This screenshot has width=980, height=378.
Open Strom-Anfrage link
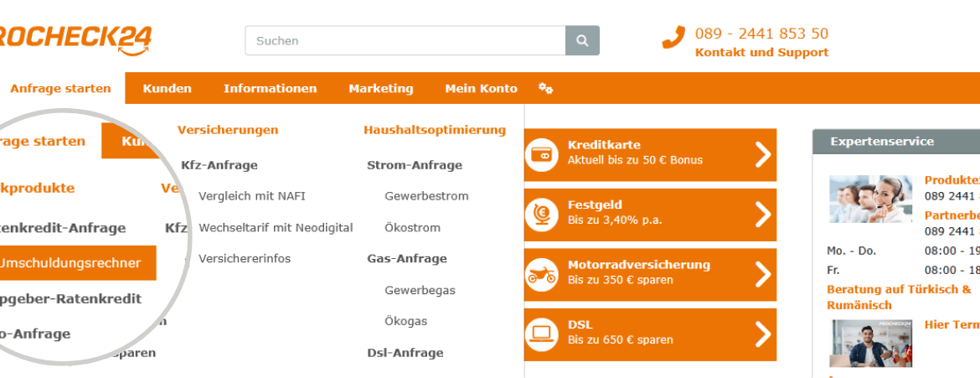pyautogui.click(x=415, y=165)
